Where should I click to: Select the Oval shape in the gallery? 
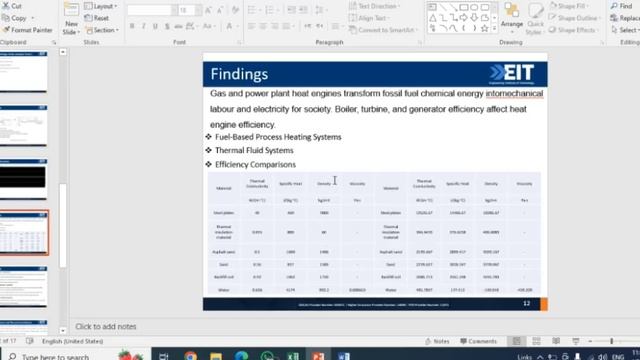click(474, 7)
